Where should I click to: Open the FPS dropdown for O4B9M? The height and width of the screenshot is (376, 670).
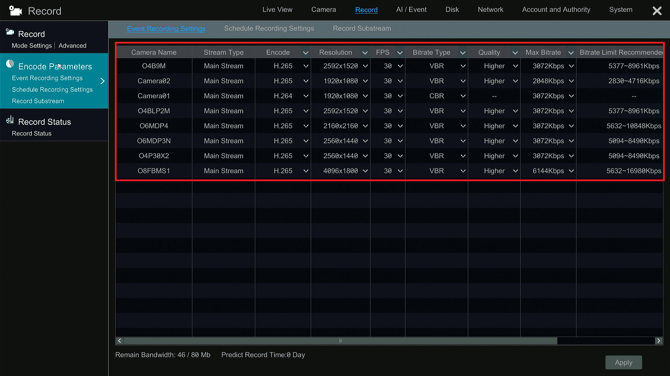(x=400, y=66)
